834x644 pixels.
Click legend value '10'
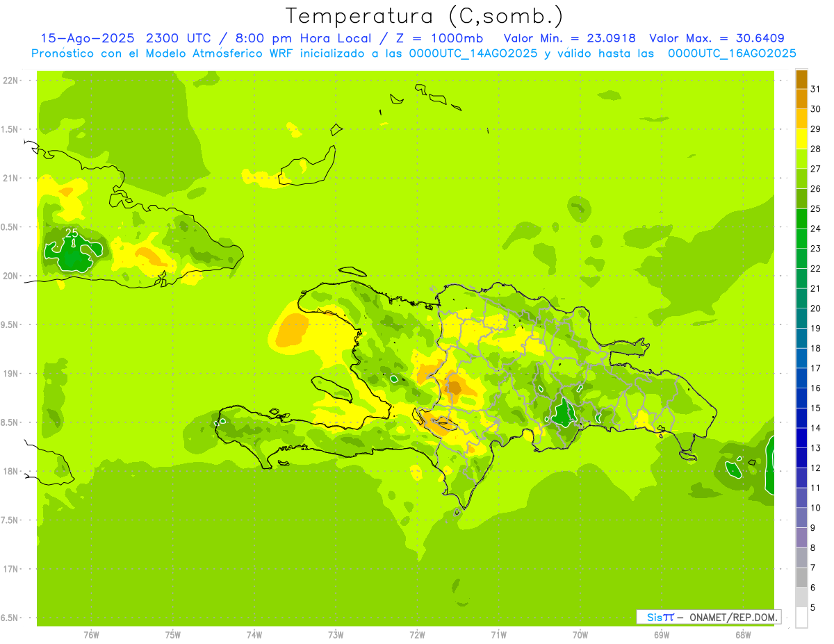tap(816, 508)
